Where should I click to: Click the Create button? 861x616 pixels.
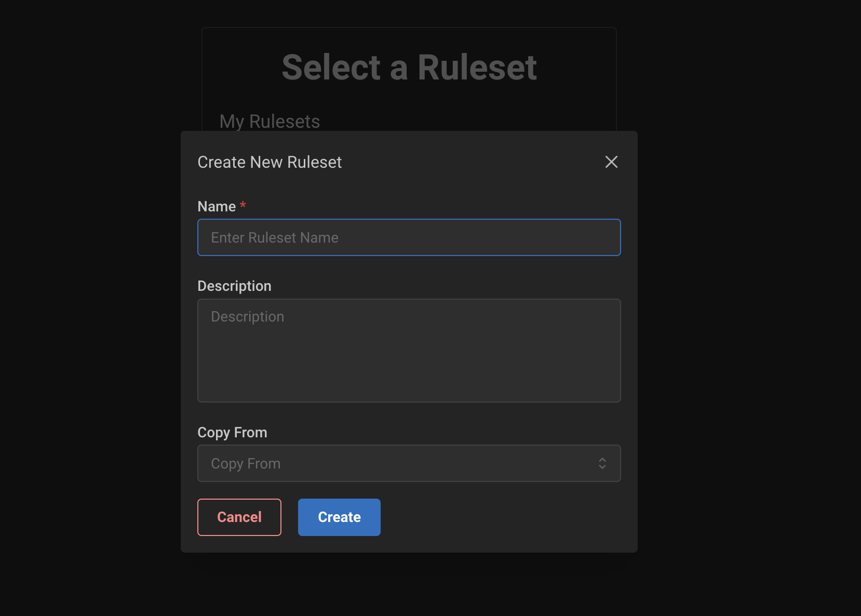[x=339, y=517]
